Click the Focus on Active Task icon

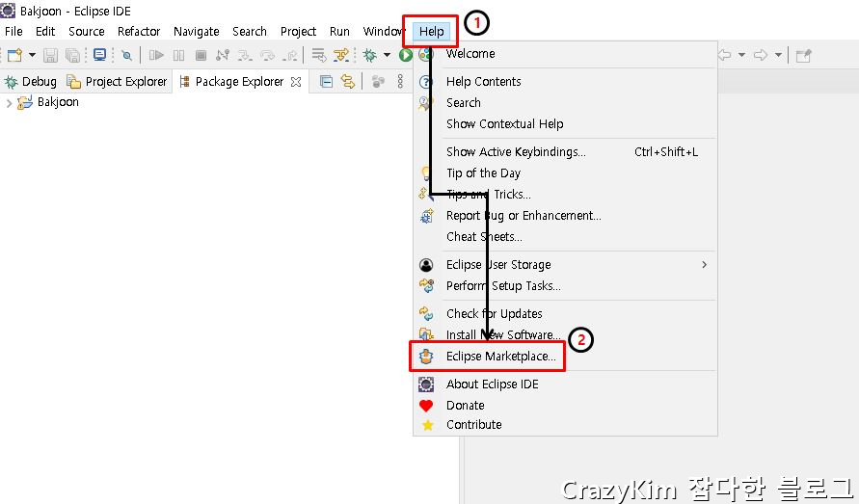pyautogui.click(x=378, y=82)
